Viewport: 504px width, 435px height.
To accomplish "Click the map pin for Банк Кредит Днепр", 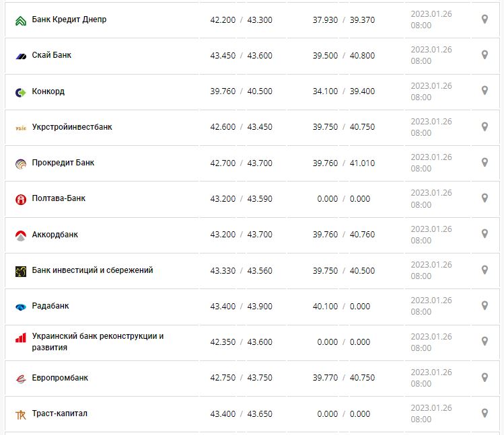I will (484, 19).
